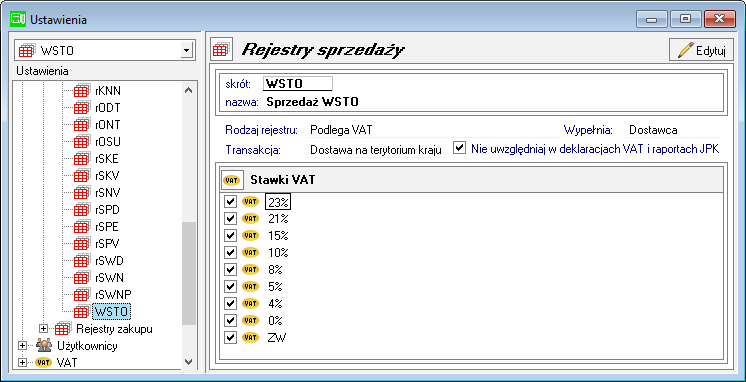
Task: Click the Użytkownicy users icon
Action: (44, 345)
